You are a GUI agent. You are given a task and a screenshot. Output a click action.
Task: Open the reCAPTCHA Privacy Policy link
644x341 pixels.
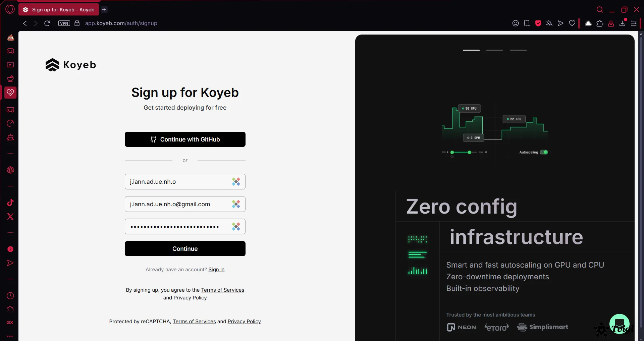pyautogui.click(x=244, y=322)
